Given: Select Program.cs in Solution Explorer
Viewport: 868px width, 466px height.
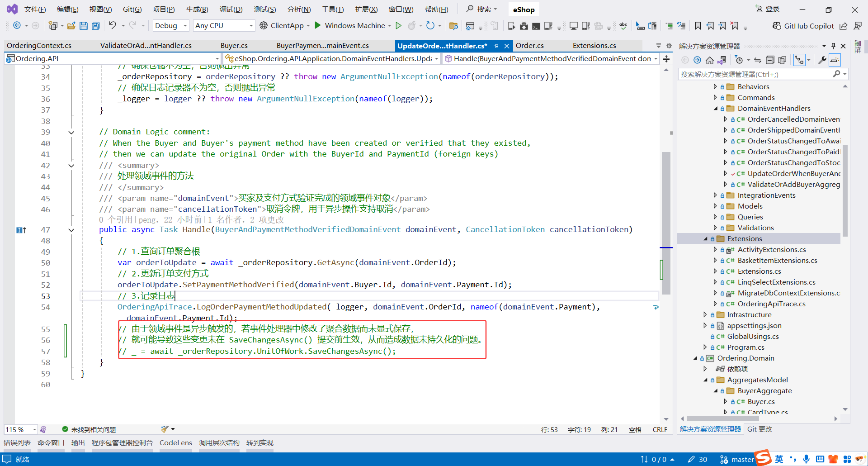Looking at the screenshot, I should [x=745, y=347].
